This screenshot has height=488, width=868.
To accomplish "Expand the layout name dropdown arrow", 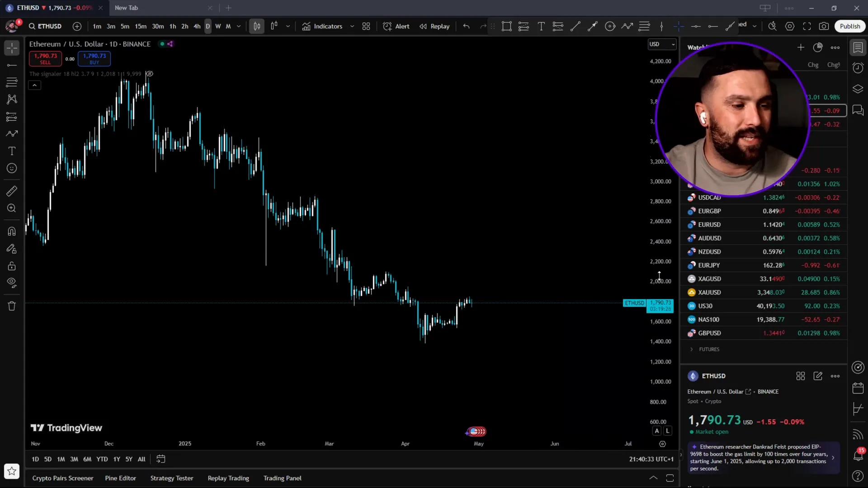I will tap(755, 26).
